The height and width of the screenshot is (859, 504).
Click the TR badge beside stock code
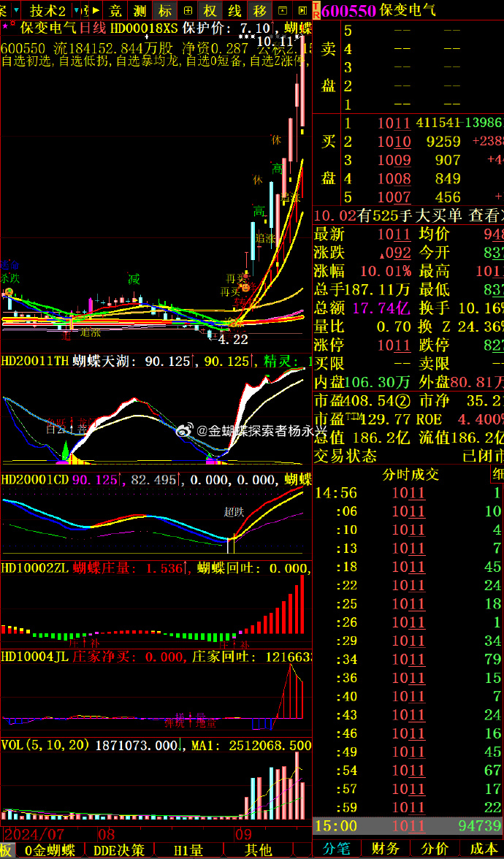point(316,10)
